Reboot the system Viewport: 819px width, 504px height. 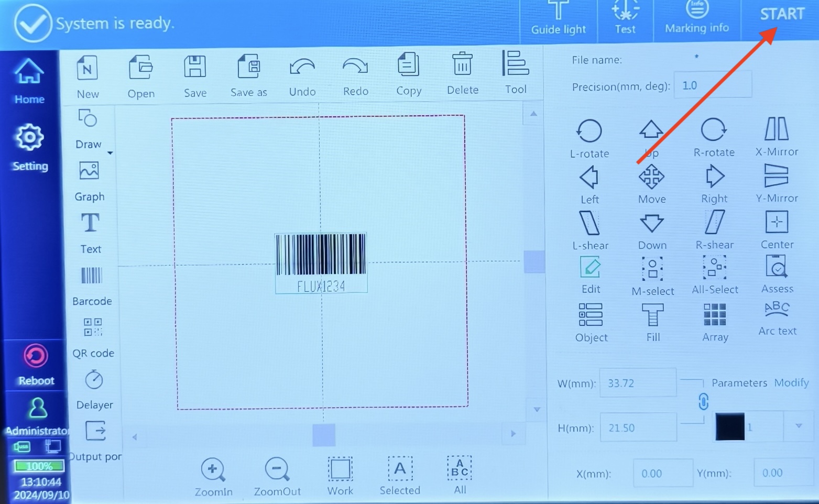[36, 365]
